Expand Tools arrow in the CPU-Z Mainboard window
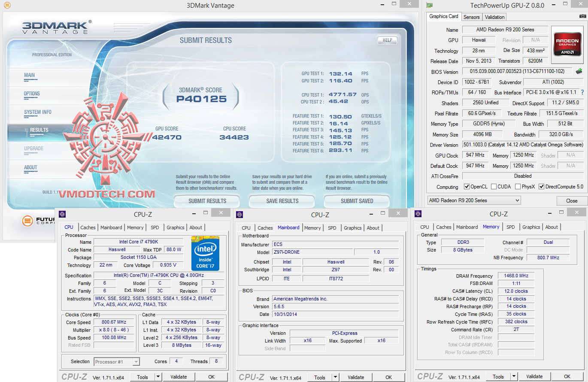 (x=335, y=377)
